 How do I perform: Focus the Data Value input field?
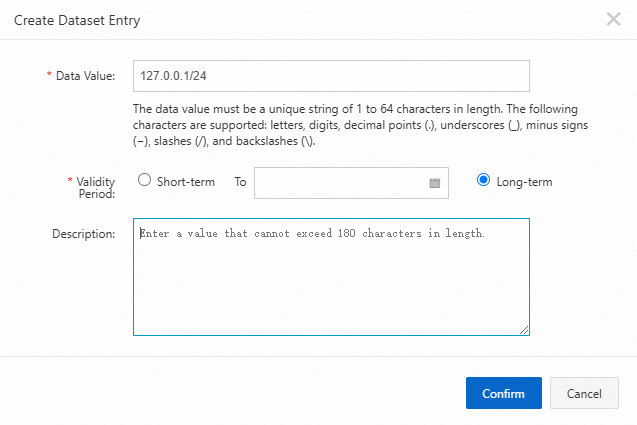pyautogui.click(x=330, y=76)
